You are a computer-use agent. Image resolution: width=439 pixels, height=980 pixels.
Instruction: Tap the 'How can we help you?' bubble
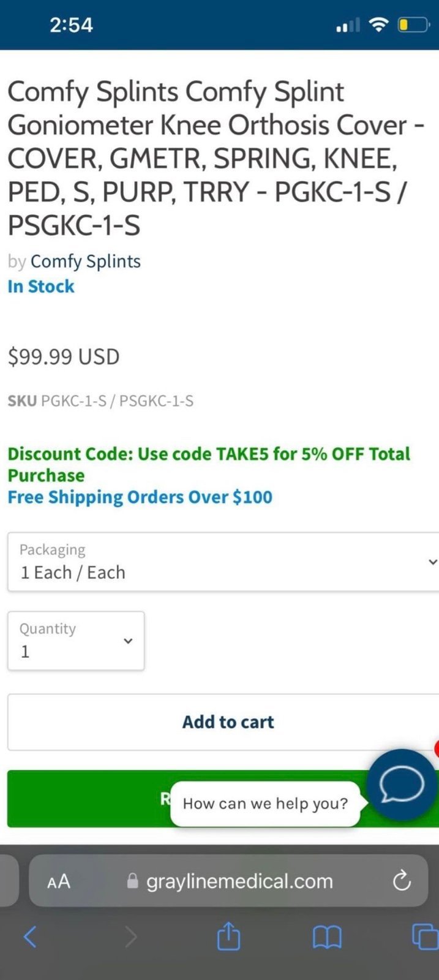[265, 804]
